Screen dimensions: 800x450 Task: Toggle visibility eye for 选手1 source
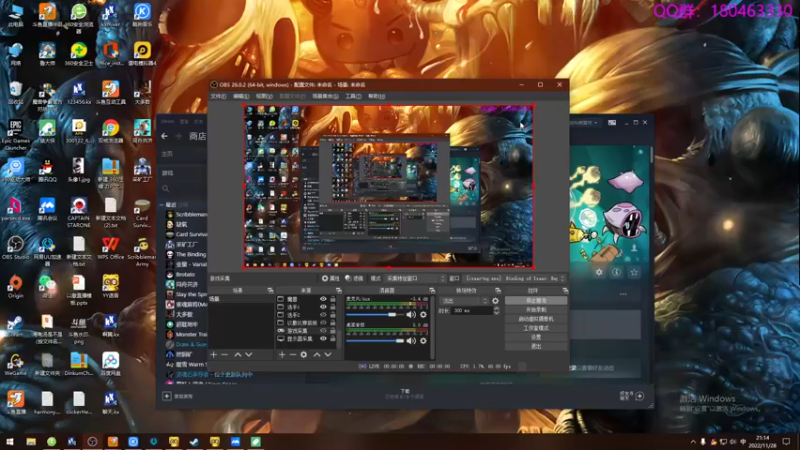coord(323,307)
